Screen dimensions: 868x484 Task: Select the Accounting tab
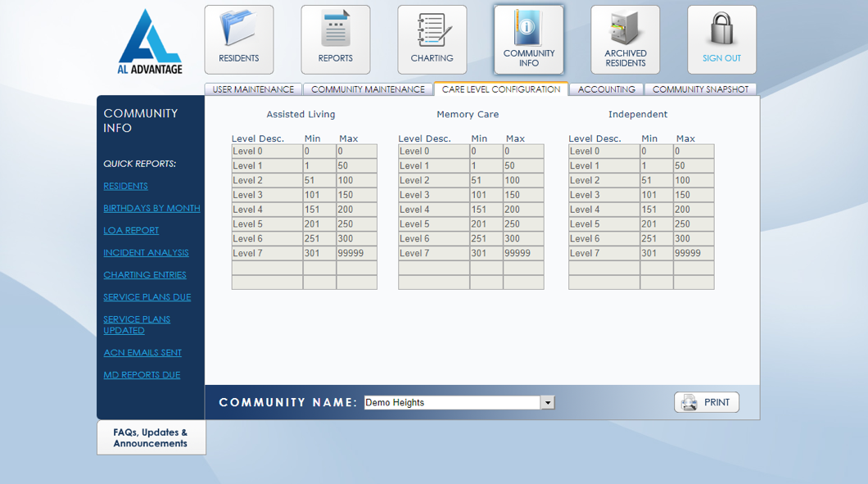(x=607, y=89)
